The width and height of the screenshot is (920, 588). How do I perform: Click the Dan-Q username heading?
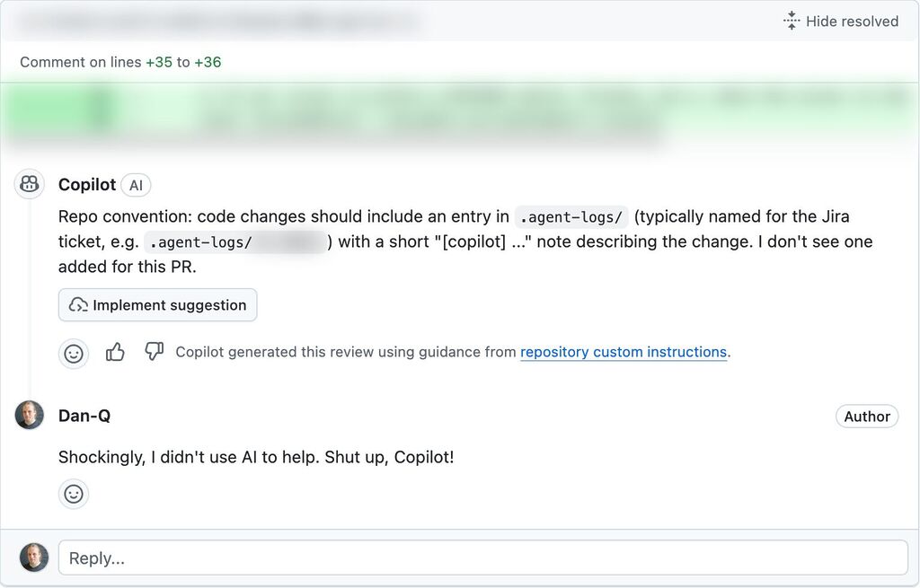click(84, 416)
